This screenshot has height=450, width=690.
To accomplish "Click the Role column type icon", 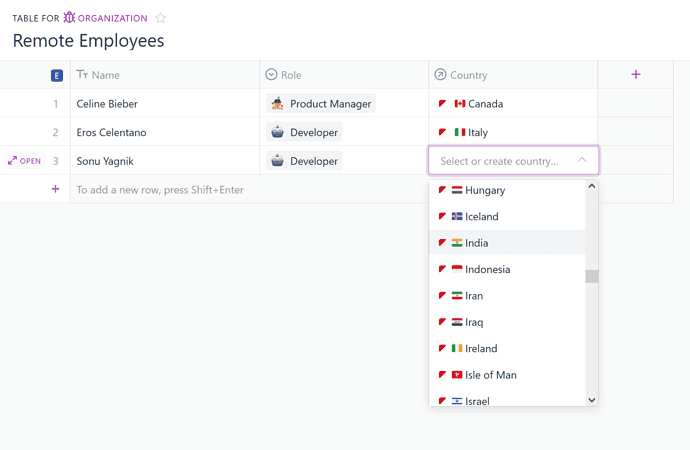I will 271,75.
